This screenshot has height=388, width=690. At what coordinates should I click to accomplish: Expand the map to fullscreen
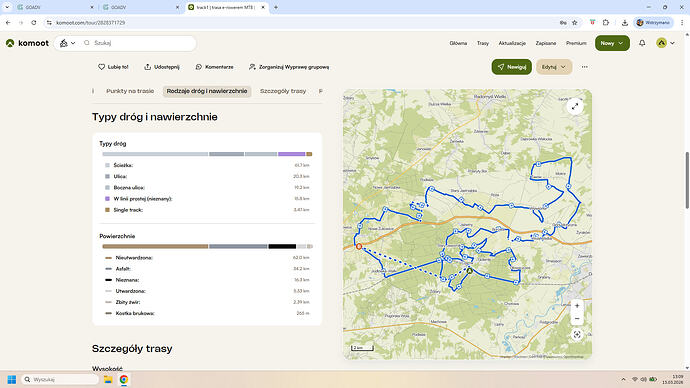(575, 106)
